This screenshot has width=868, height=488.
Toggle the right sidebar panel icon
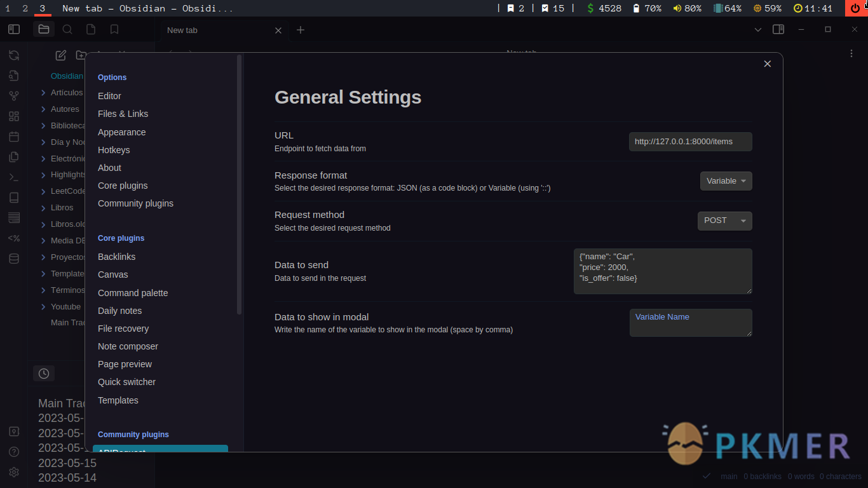click(778, 29)
